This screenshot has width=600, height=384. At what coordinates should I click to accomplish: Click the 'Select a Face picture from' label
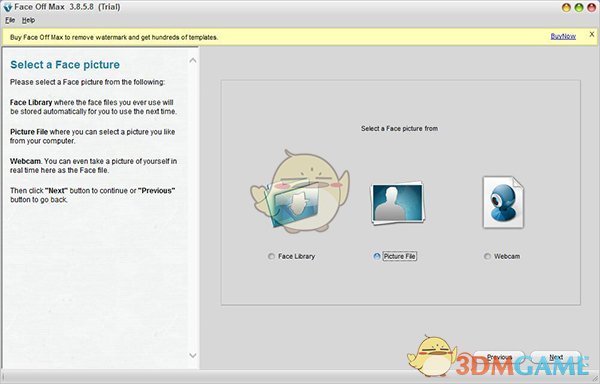[x=399, y=129]
